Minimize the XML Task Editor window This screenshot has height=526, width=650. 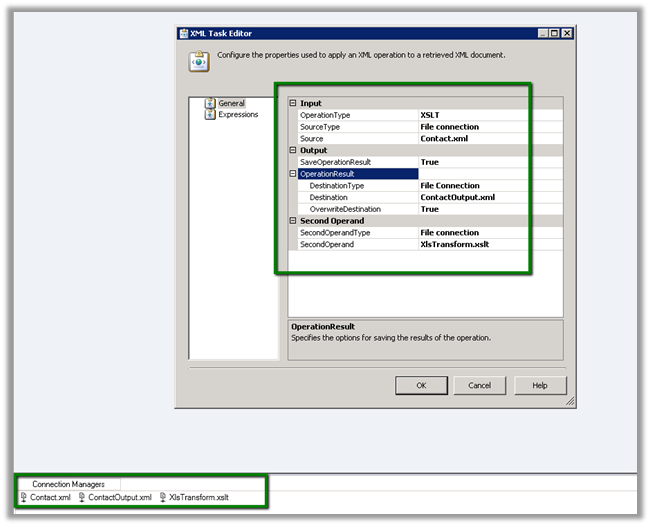coord(543,34)
